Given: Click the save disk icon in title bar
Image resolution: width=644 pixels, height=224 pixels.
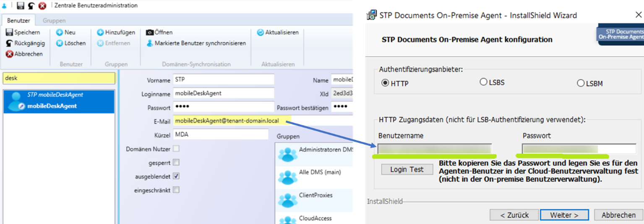Looking at the screenshot, I should 20,6.
